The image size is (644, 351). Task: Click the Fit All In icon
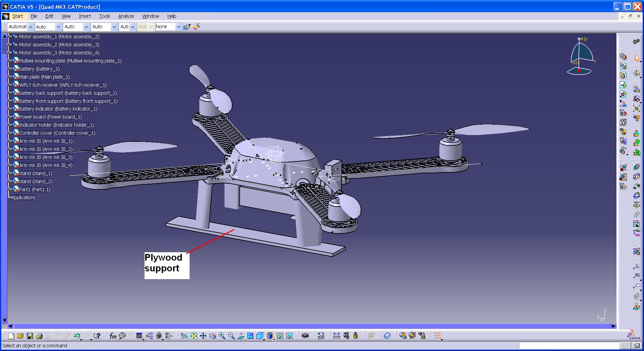pyautogui.click(x=194, y=336)
